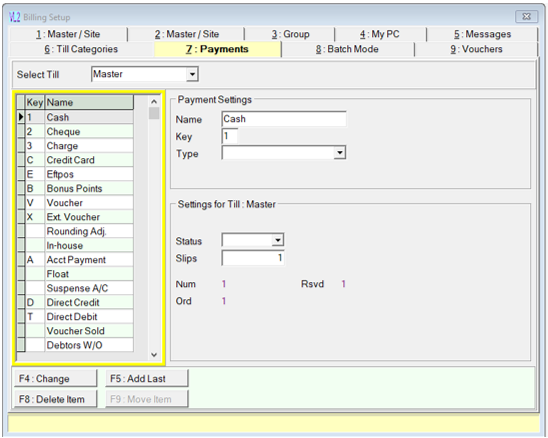Click the scroll down arrow in payment list

tap(154, 354)
